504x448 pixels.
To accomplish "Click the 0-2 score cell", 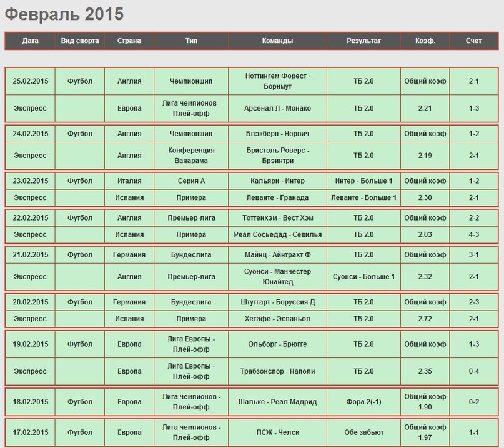I will [474, 402].
